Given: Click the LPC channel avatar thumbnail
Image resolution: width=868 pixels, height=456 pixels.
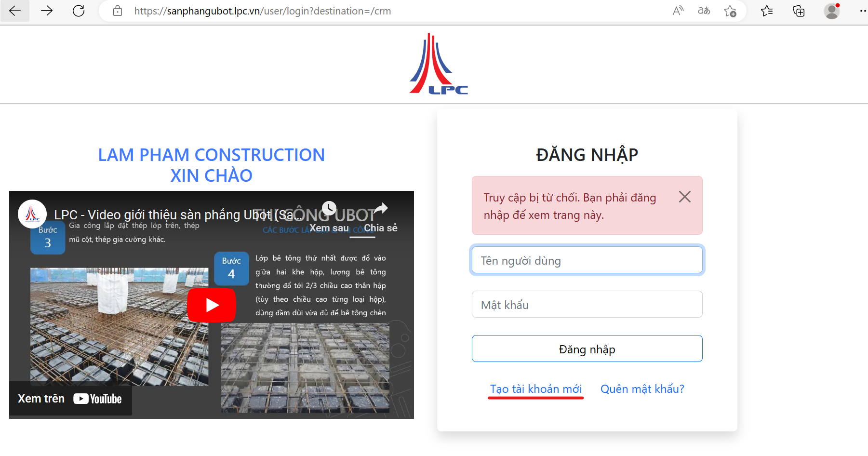Looking at the screenshot, I should [32, 214].
